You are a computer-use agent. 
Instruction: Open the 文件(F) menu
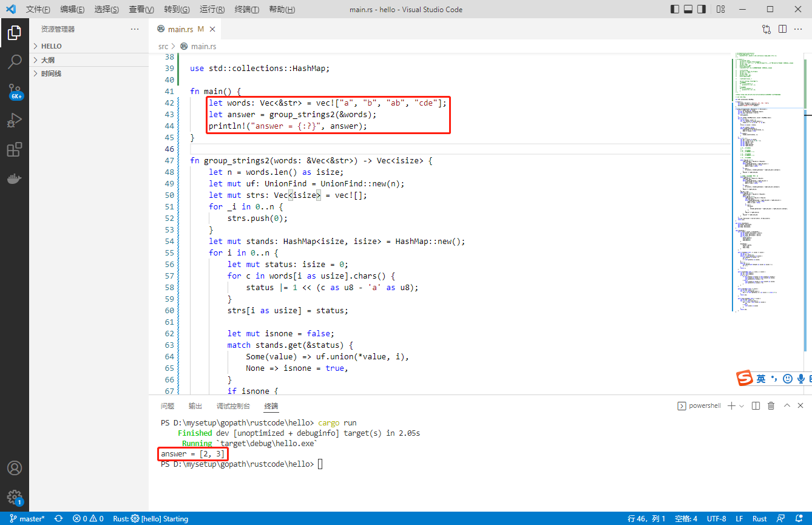click(x=38, y=9)
